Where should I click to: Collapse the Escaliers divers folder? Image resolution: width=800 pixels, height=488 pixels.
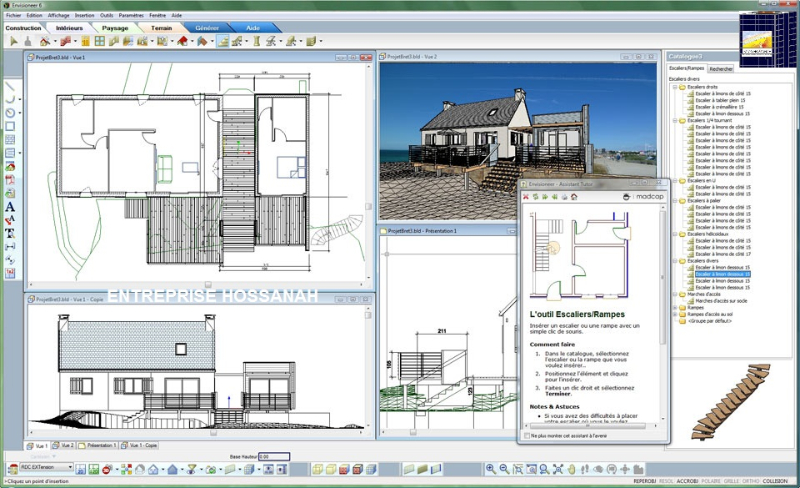(x=674, y=261)
